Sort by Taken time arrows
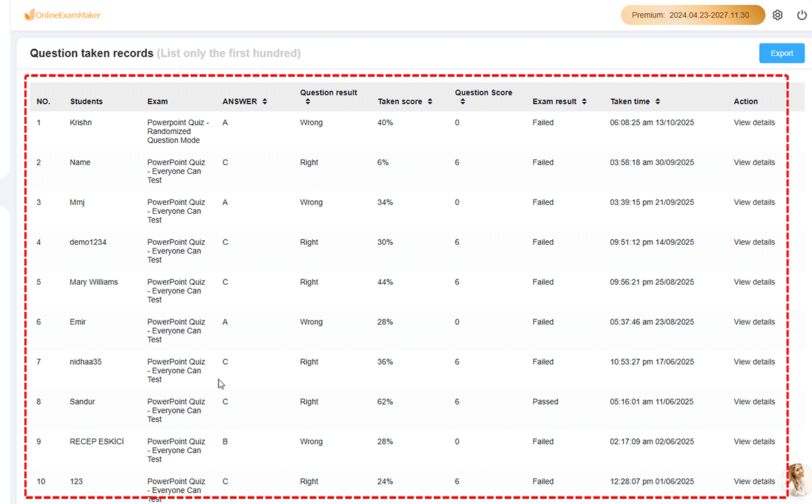812x504 pixels. 658,101
